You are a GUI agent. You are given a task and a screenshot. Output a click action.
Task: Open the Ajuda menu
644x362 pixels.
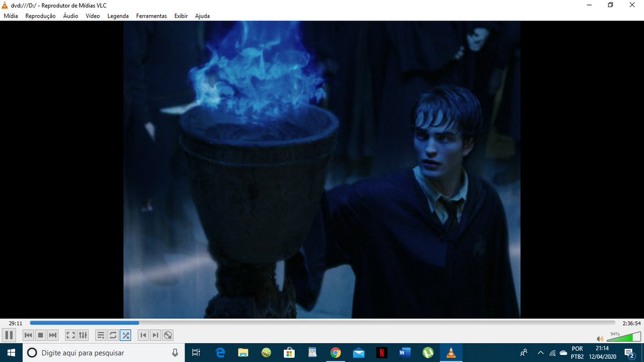202,16
